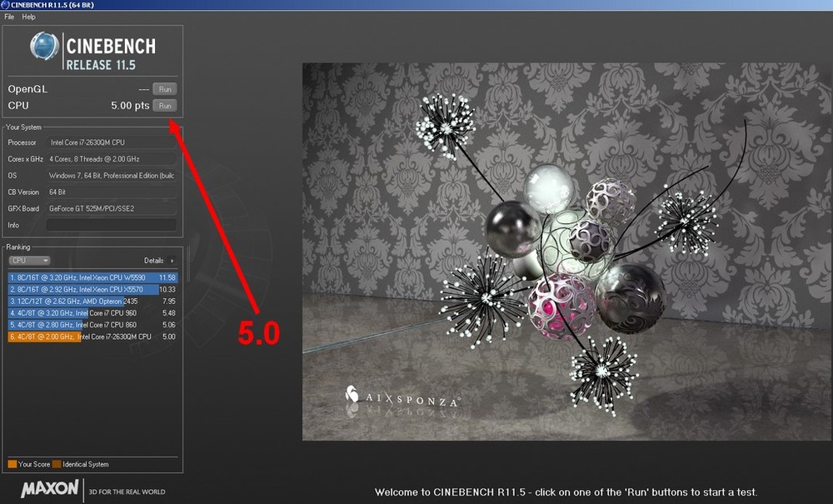This screenshot has height=504, width=833.
Task: Run the CPU benchmark test
Action: [164, 106]
